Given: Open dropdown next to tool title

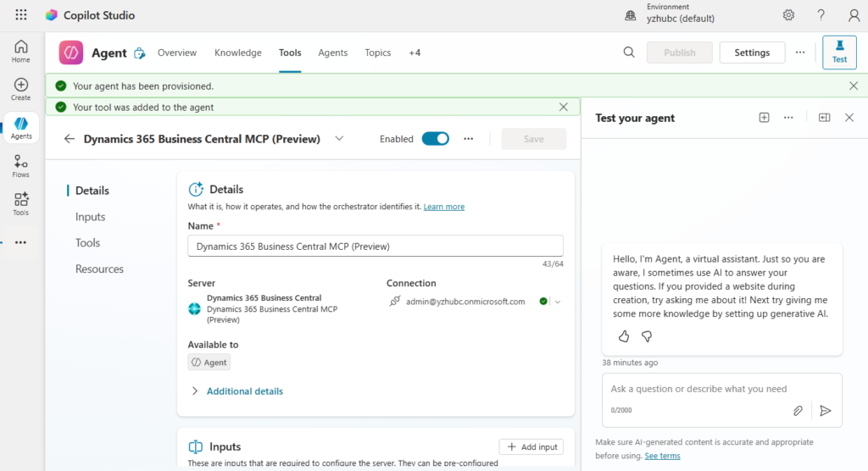Looking at the screenshot, I should [339, 139].
